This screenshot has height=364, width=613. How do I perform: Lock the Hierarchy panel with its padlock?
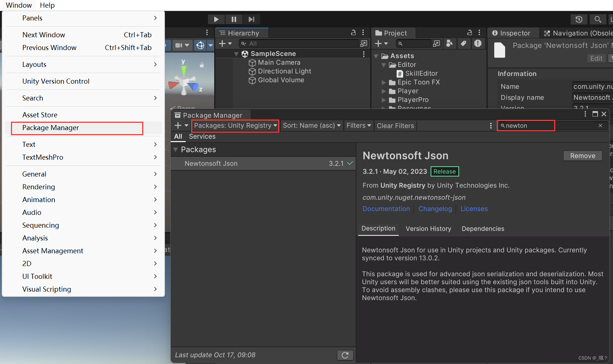point(353,33)
